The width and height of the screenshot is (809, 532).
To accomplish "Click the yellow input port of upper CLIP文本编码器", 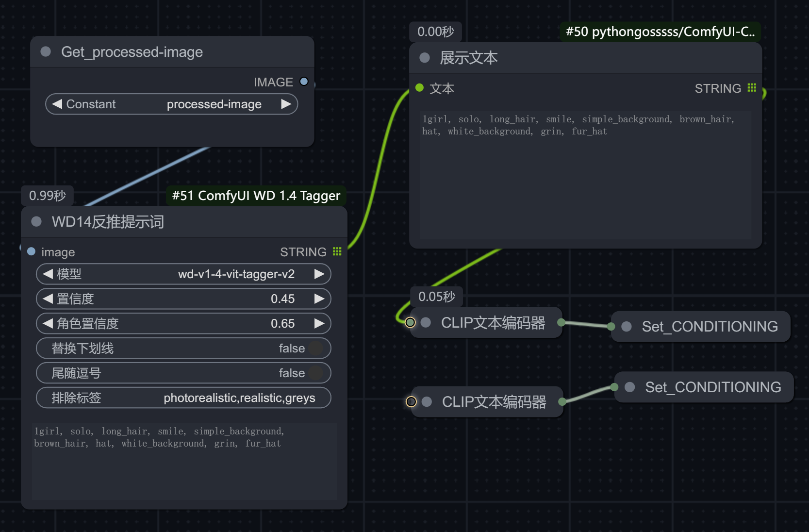I will [410, 322].
